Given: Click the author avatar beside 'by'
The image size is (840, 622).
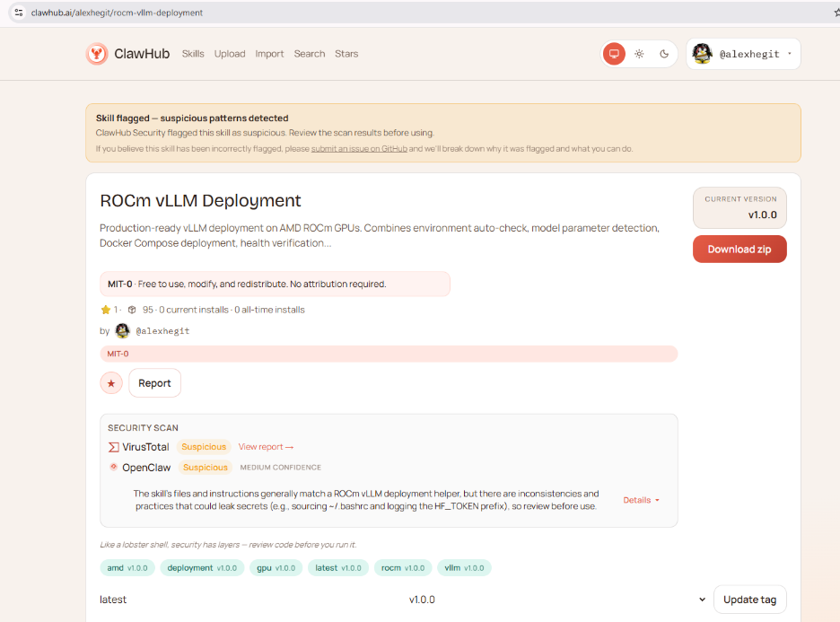Looking at the screenshot, I should point(123,330).
